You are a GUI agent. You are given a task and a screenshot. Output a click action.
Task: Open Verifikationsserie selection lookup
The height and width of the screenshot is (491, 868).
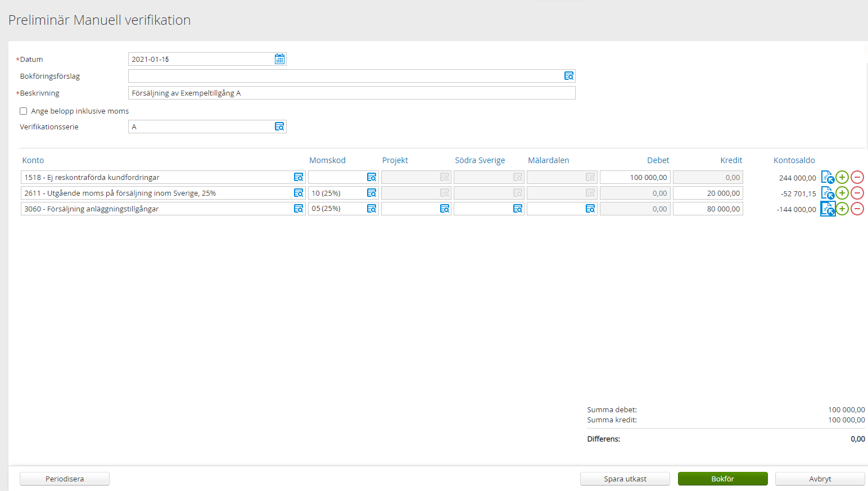279,127
